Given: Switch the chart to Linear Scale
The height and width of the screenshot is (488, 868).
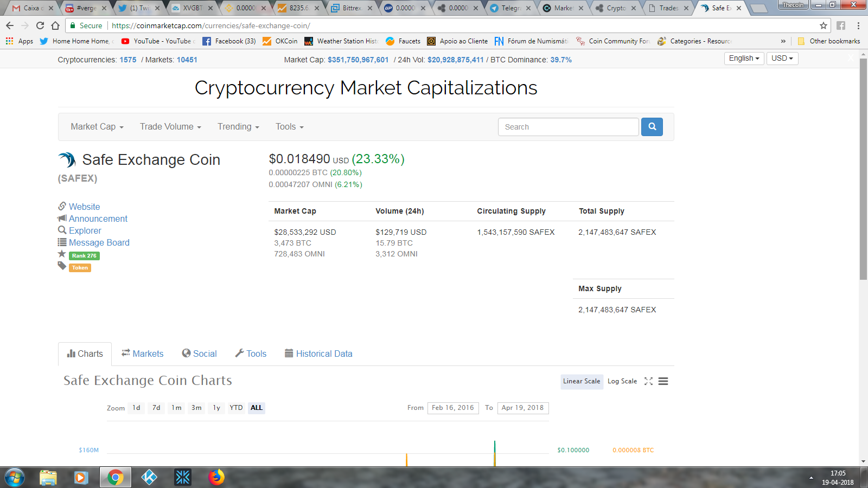Looking at the screenshot, I should click(582, 381).
